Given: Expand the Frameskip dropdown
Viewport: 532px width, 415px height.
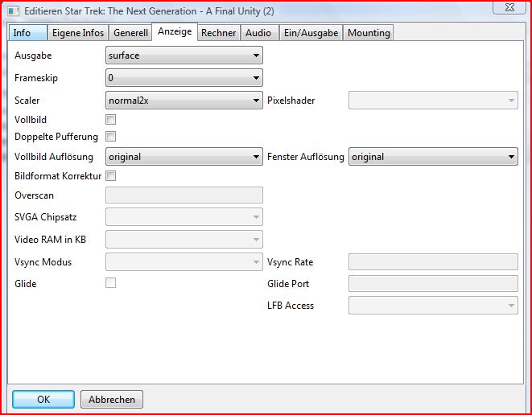Looking at the screenshot, I should pyautogui.click(x=184, y=78).
